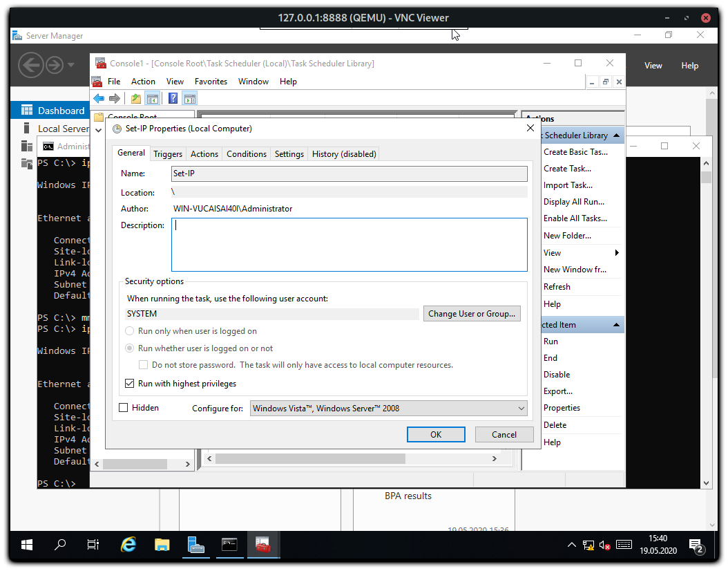The image size is (728, 571).
Task: Toggle Run with highest privileges checkbox
Action: 129,384
